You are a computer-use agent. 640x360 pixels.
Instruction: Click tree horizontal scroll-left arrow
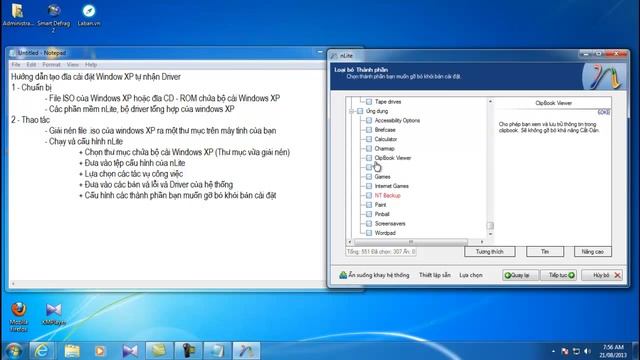pos(349,242)
